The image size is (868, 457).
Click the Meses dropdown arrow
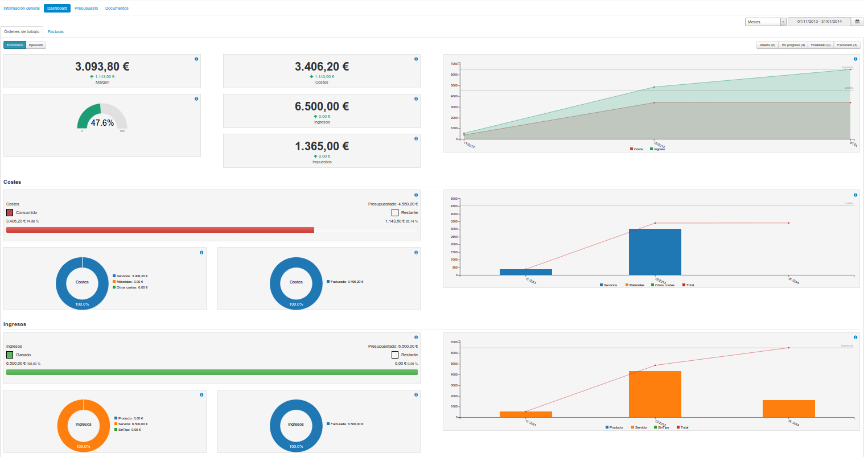coord(783,22)
